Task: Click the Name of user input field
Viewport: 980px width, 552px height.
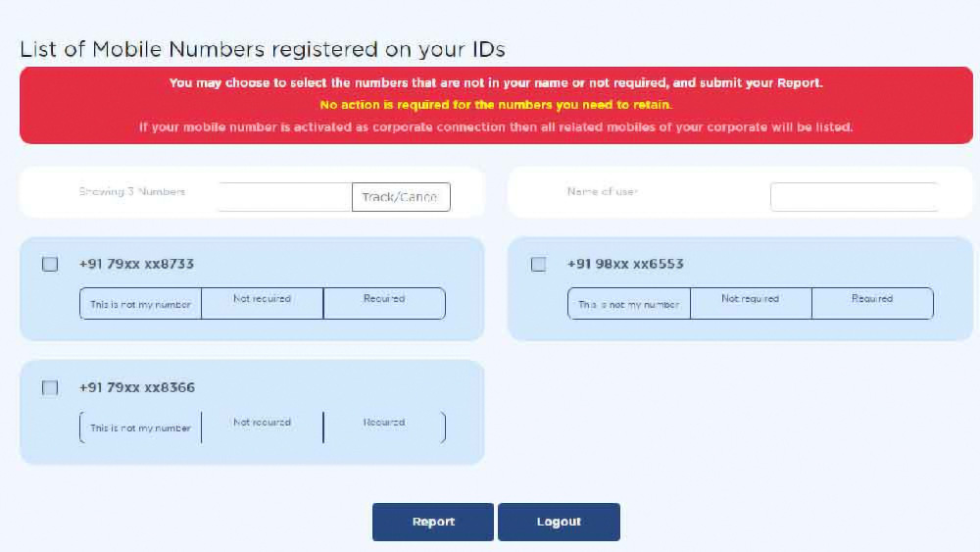Action: (x=853, y=197)
